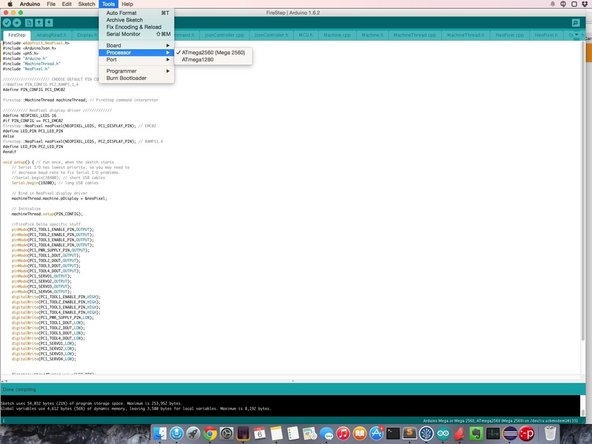The width and height of the screenshot is (592, 444).
Task: Switch to the NeoPixel.h tab
Action: [x=546, y=35]
